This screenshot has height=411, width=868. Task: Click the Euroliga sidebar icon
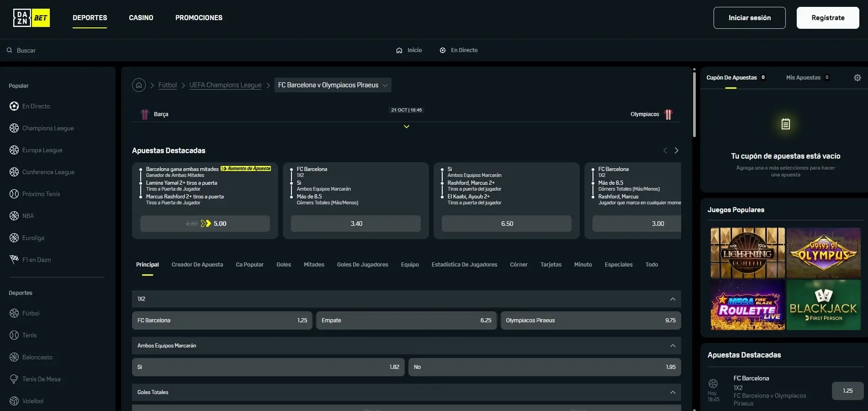point(14,238)
